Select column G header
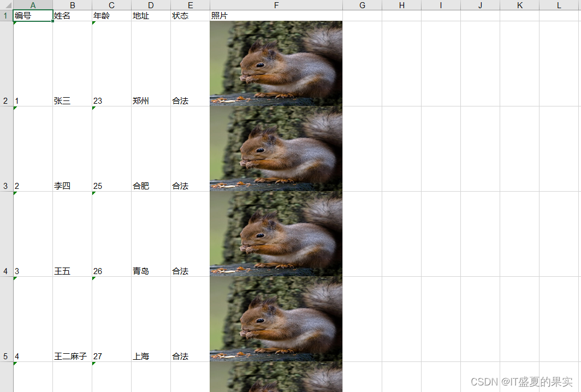581x392 pixels. pos(362,5)
